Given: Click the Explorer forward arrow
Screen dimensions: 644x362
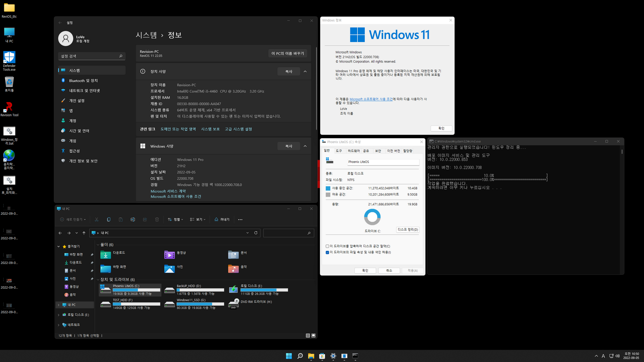Looking at the screenshot, I should tap(69, 233).
